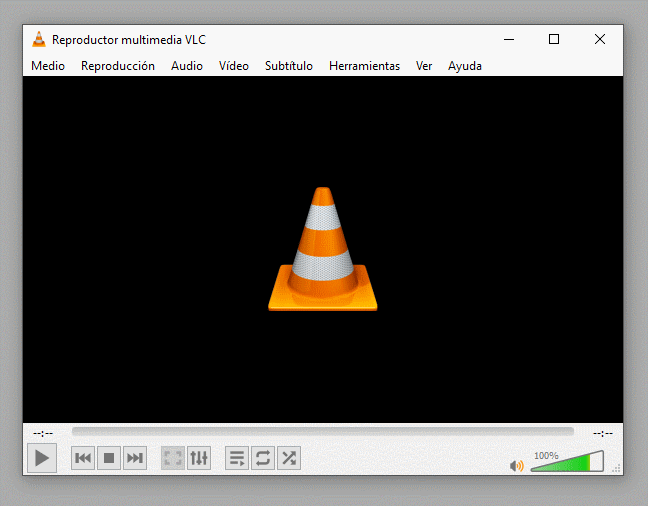This screenshot has width=648, height=506.
Task: Skip to next media in playlist
Action: tap(135, 458)
